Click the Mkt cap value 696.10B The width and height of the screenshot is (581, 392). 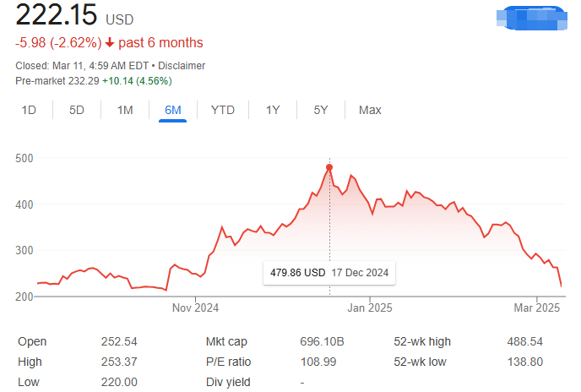click(322, 341)
